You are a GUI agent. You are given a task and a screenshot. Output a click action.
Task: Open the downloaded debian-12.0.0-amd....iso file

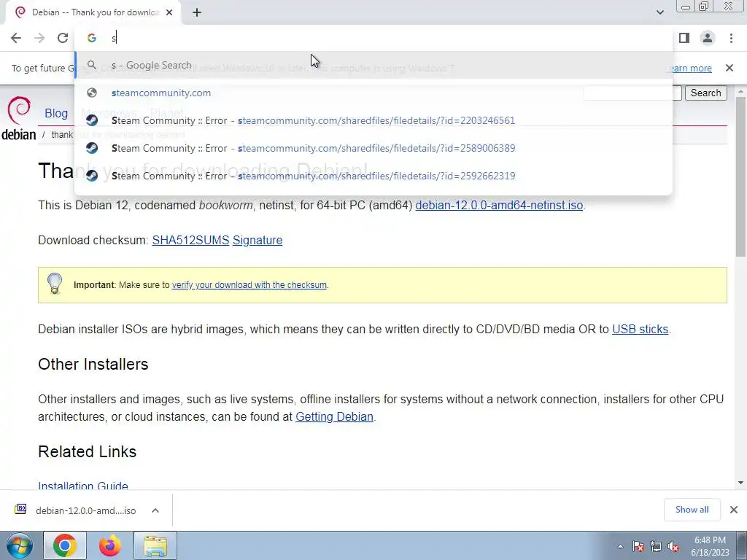tap(86, 510)
